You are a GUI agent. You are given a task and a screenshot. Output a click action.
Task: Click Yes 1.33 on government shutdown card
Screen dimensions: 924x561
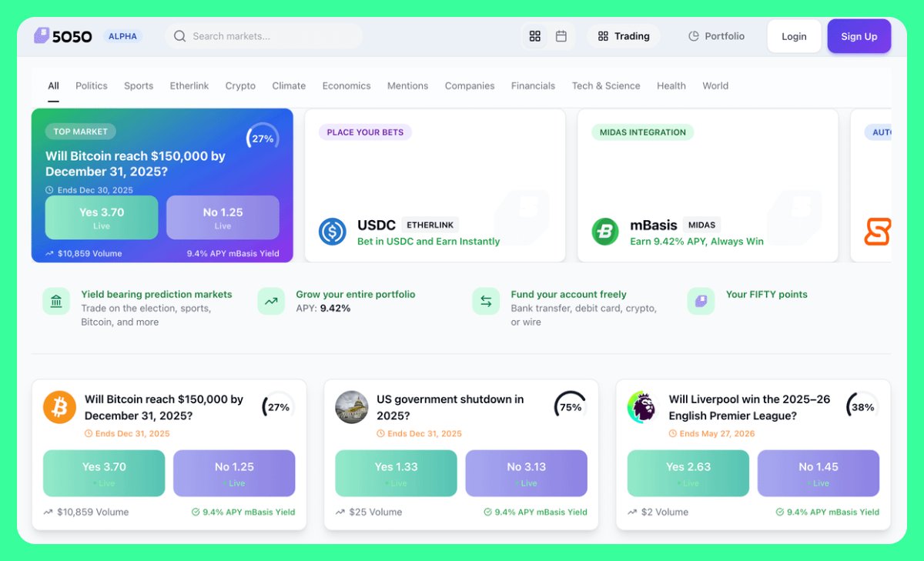coord(396,473)
